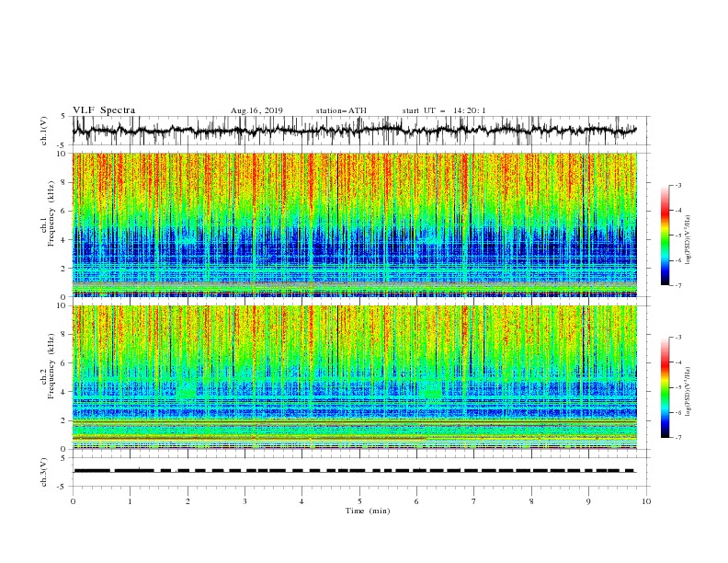Click the 'ch.2 Frequency (kHz)' axis label
The image size is (728, 563).
pyautogui.click(x=48, y=366)
